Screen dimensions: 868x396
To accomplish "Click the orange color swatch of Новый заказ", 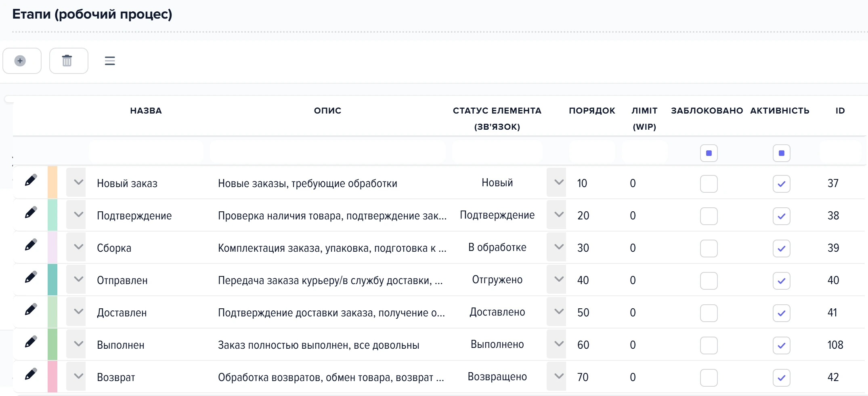I will (52, 182).
